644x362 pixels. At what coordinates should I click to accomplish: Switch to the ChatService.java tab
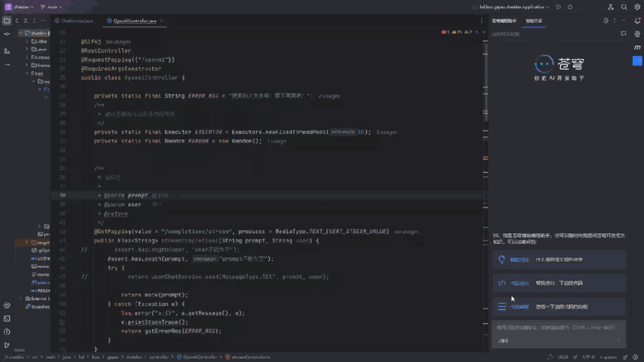coord(77,21)
